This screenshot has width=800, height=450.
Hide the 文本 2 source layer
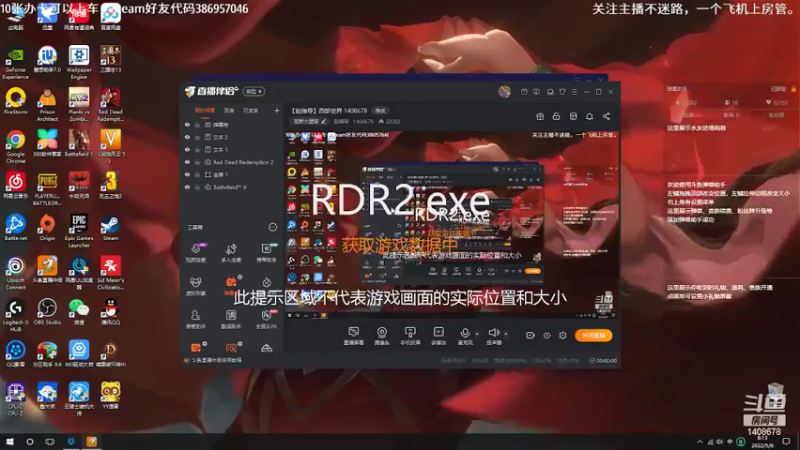tap(187, 137)
